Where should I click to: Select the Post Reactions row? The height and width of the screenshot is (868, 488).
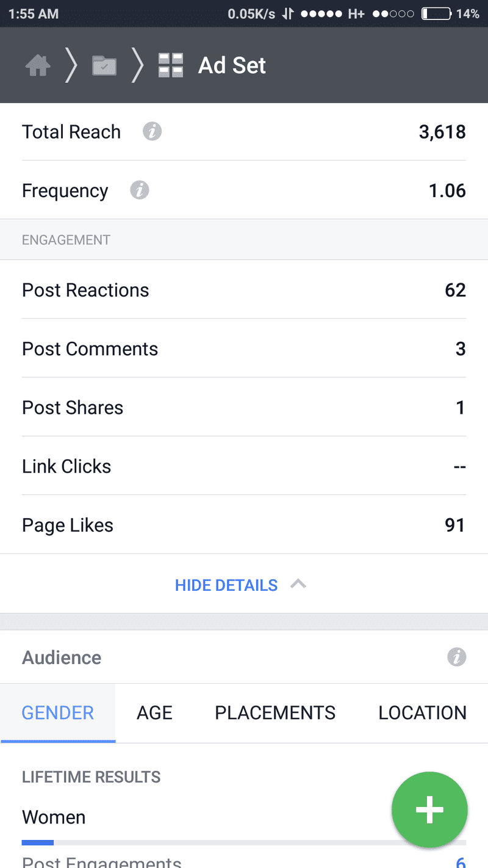pyautogui.click(x=244, y=290)
